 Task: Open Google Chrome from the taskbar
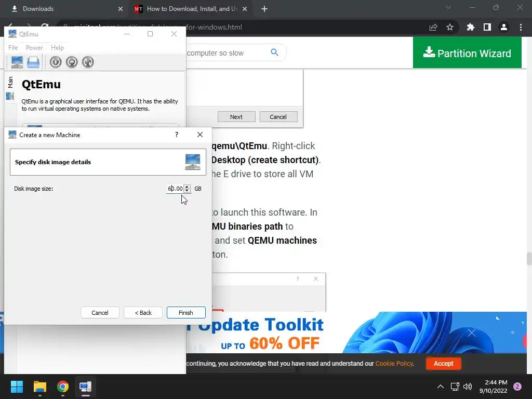(x=63, y=387)
